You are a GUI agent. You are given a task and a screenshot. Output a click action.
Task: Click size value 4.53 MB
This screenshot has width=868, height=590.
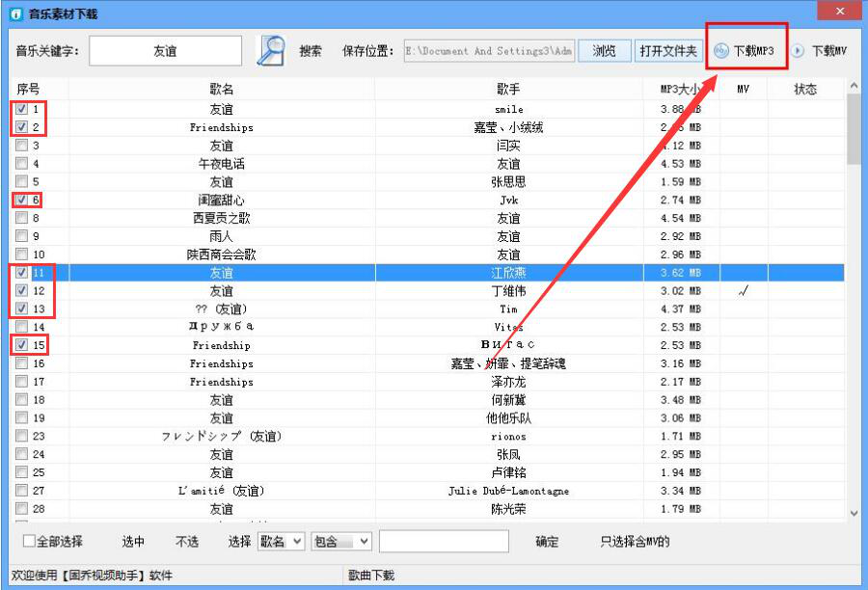tap(680, 164)
